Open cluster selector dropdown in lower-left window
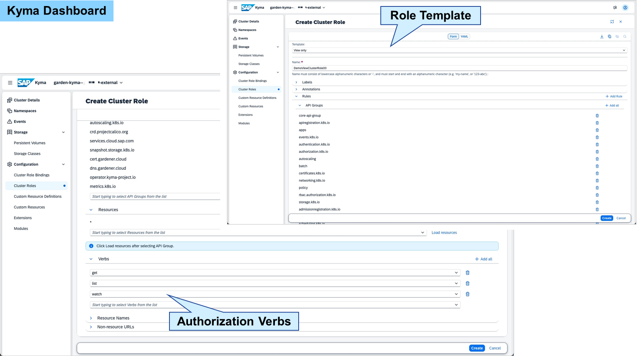Viewport: 644px width, 356px height. coord(121,83)
